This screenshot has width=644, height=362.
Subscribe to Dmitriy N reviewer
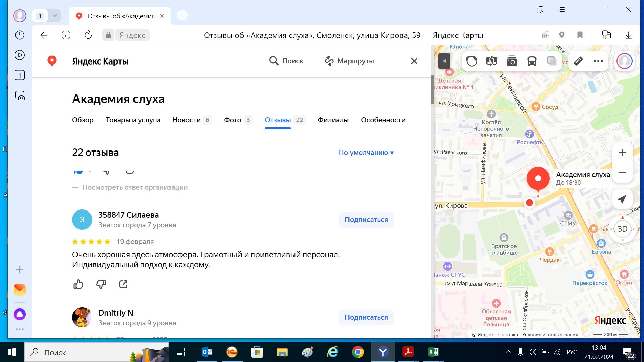tap(366, 317)
